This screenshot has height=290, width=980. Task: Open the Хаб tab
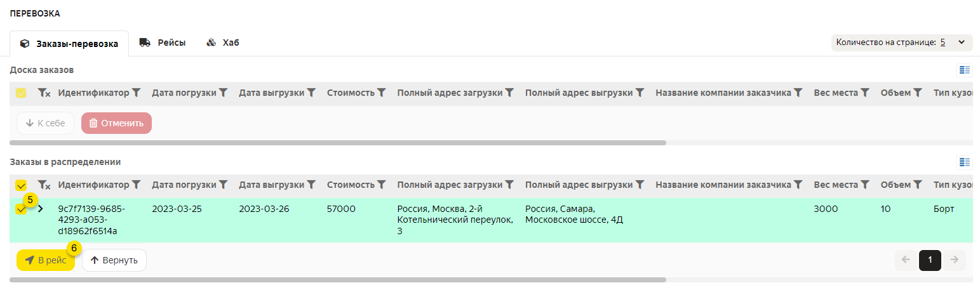[x=223, y=43]
